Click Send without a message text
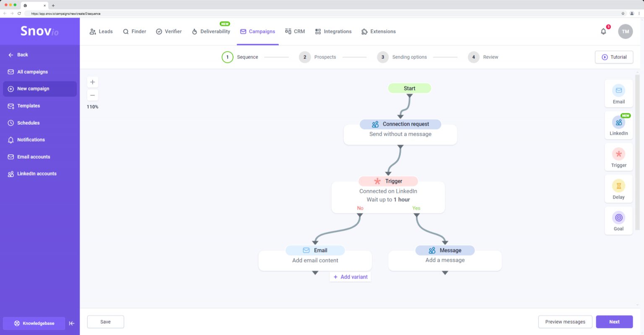Image resolution: width=644 pixels, height=335 pixels. (x=400, y=134)
